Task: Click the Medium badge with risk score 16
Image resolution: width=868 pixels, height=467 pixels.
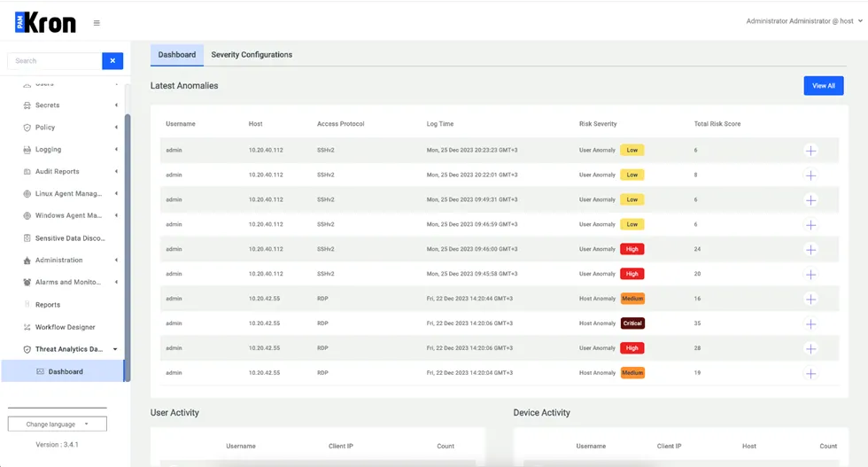Action: [x=632, y=299]
